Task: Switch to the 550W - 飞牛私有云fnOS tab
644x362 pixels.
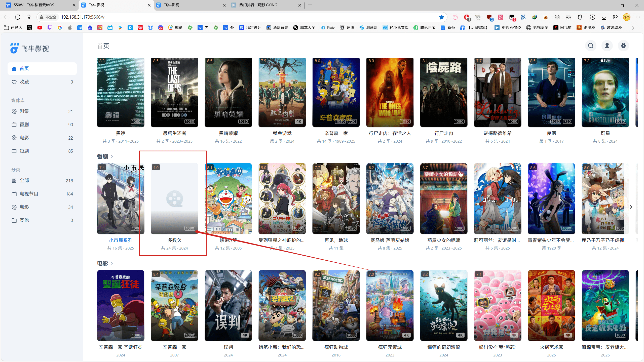Action: tap(40, 5)
